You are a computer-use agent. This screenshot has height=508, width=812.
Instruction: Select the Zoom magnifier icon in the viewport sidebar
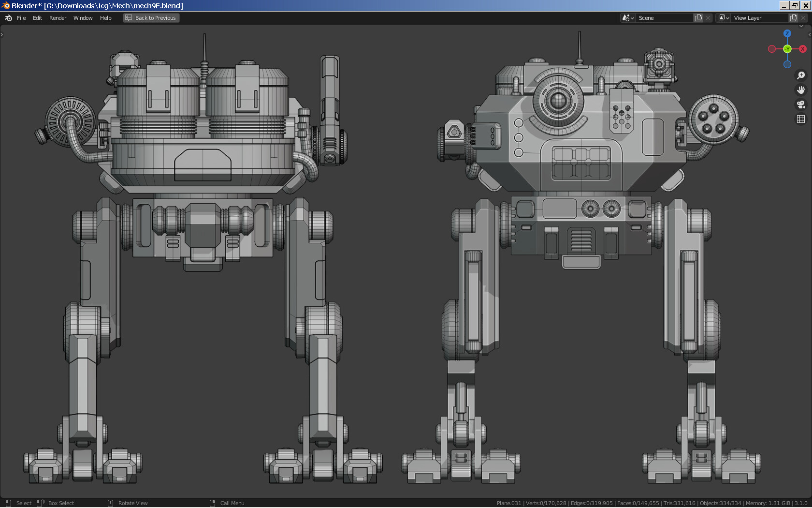801,75
